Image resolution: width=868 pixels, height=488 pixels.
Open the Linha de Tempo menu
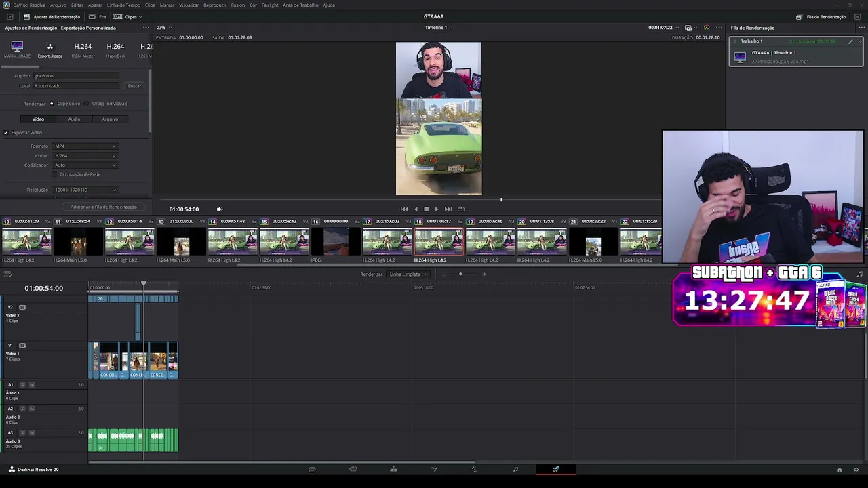coord(123,5)
